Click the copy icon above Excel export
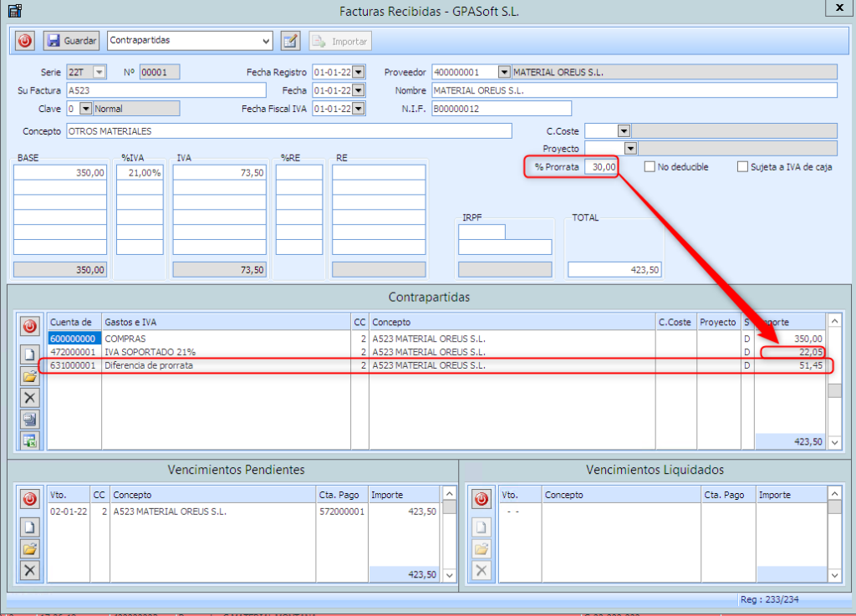Screen dimensions: 856x616 click(x=30, y=420)
